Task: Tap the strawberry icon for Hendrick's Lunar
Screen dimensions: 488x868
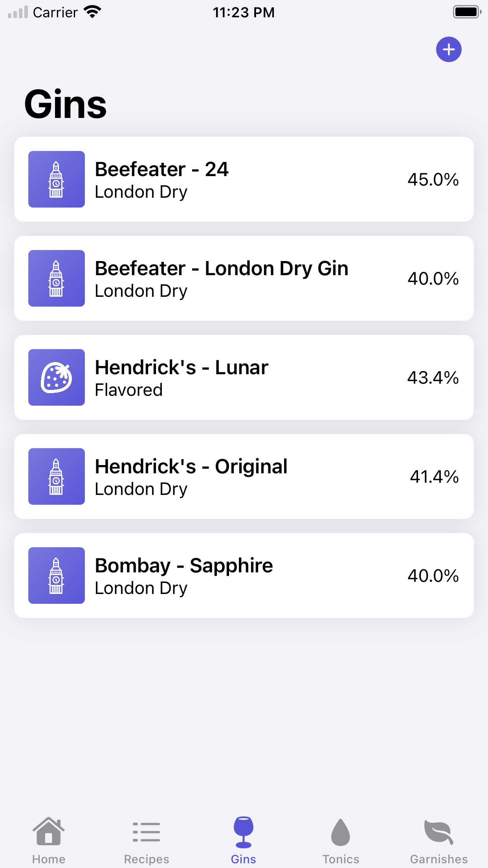Action: point(57,377)
